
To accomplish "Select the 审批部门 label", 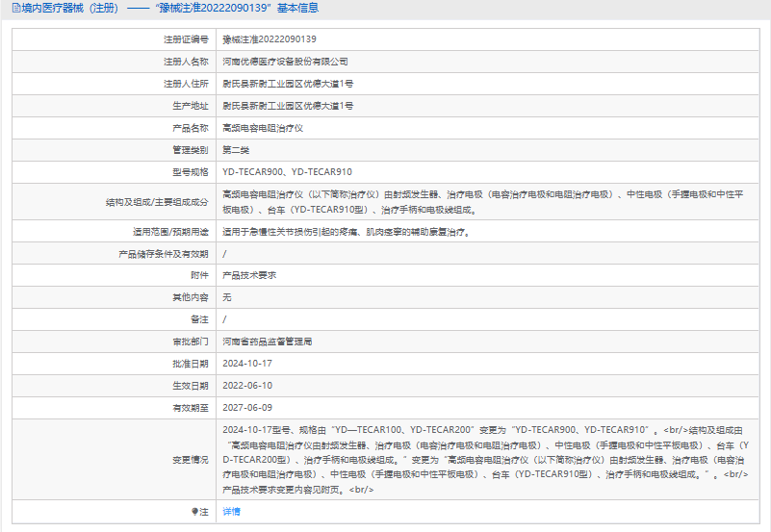I will (191, 342).
